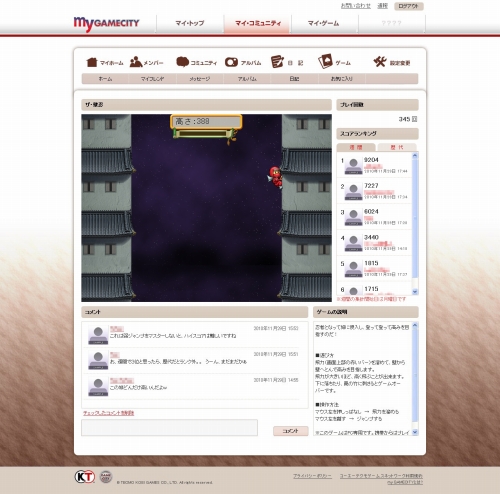Click username link under score 9204
The width and height of the screenshot is (500, 494).
373,166
